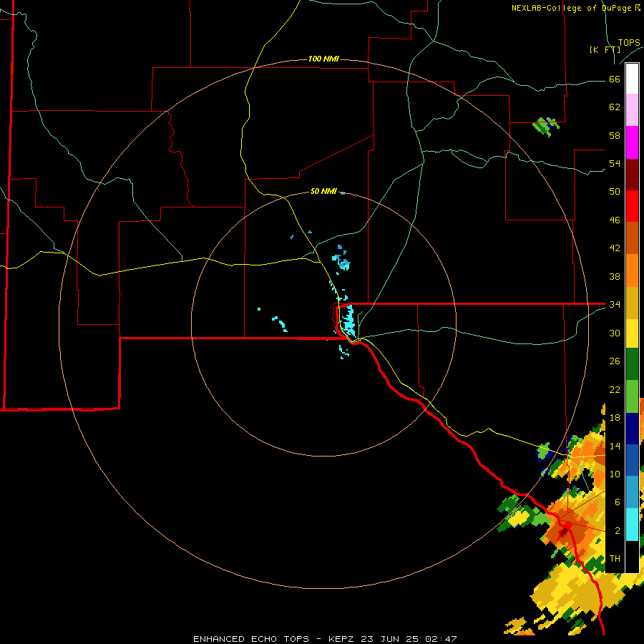This screenshot has height=644, width=644.
Task: Click the "ENHANCED ECHO TOPS" caption text
Action: click(x=251, y=639)
